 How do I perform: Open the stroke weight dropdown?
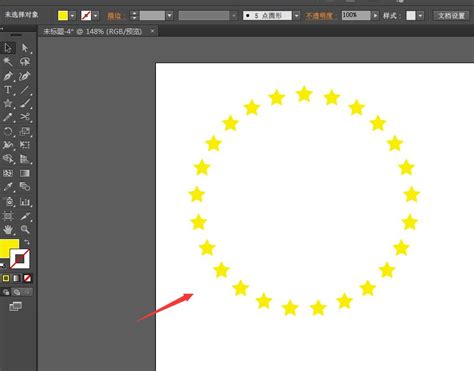click(169, 15)
